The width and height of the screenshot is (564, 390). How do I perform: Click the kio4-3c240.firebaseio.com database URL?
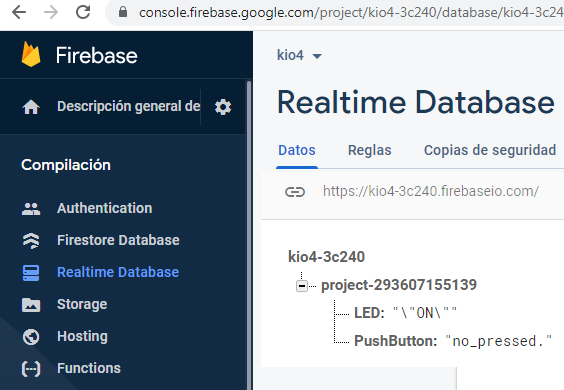pyautogui.click(x=431, y=191)
